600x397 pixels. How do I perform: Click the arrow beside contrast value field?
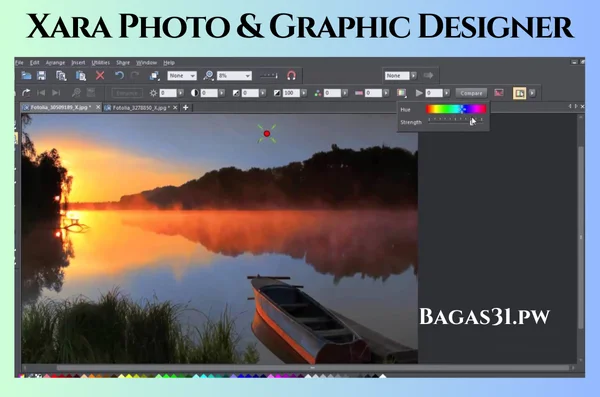222,93
